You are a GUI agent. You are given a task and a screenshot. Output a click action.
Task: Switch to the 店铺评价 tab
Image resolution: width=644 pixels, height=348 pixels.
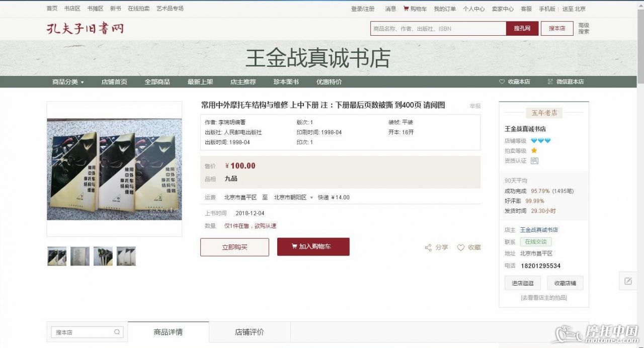point(250,332)
